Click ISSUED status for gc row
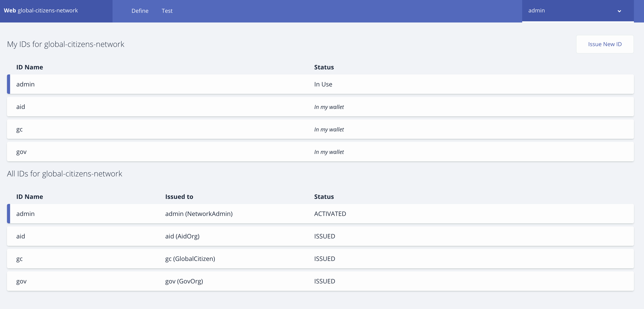The width and height of the screenshot is (644, 309). [x=325, y=259]
